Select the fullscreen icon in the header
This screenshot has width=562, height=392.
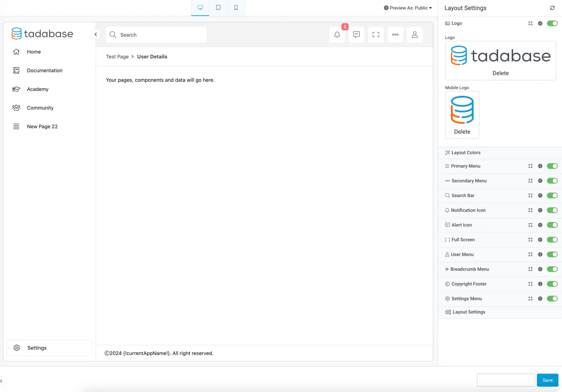[376, 34]
